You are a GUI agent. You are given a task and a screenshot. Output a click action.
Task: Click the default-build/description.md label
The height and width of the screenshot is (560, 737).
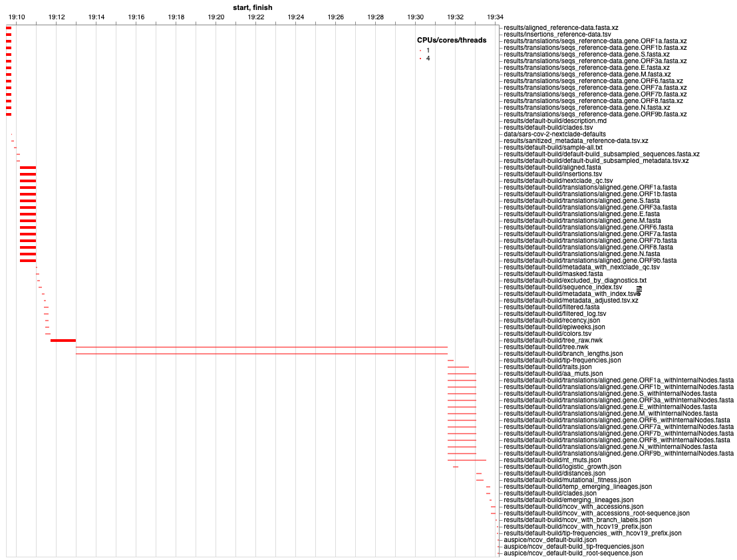(555, 121)
